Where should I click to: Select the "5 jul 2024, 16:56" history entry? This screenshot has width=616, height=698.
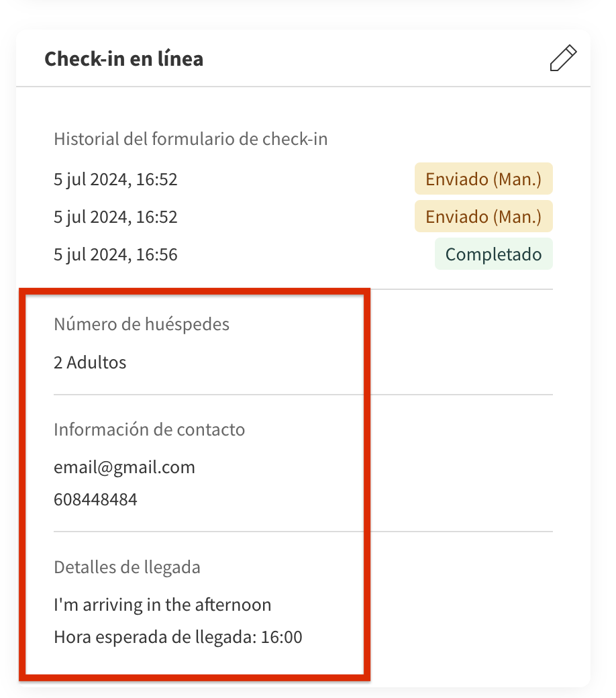(115, 254)
